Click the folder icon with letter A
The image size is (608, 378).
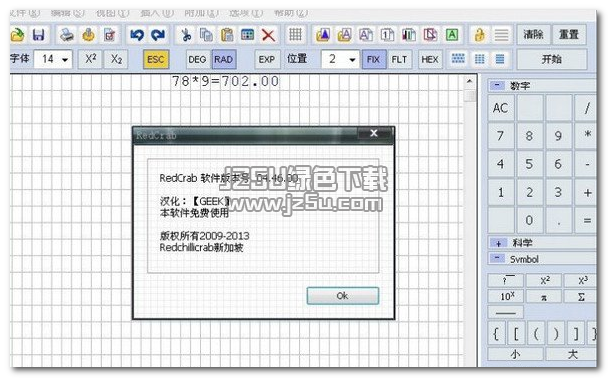pyautogui.click(x=344, y=35)
